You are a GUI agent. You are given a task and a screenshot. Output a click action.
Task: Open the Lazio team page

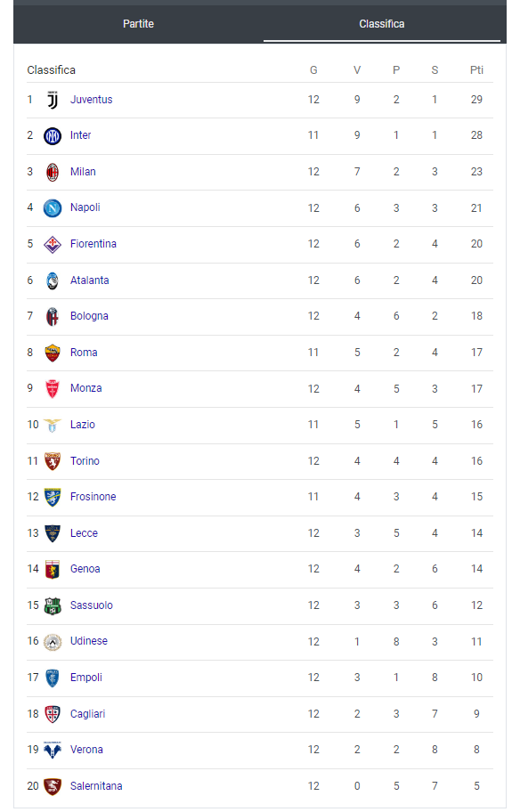pyautogui.click(x=82, y=425)
